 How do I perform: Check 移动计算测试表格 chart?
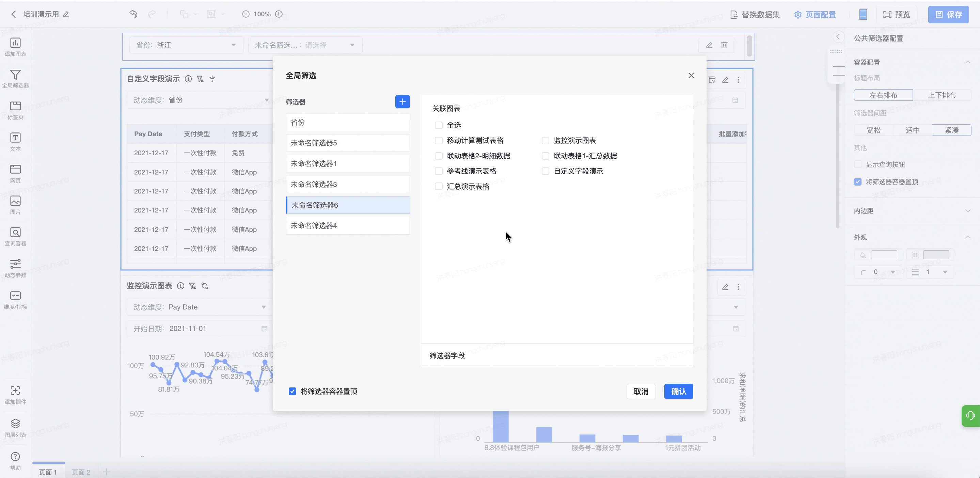[439, 141]
